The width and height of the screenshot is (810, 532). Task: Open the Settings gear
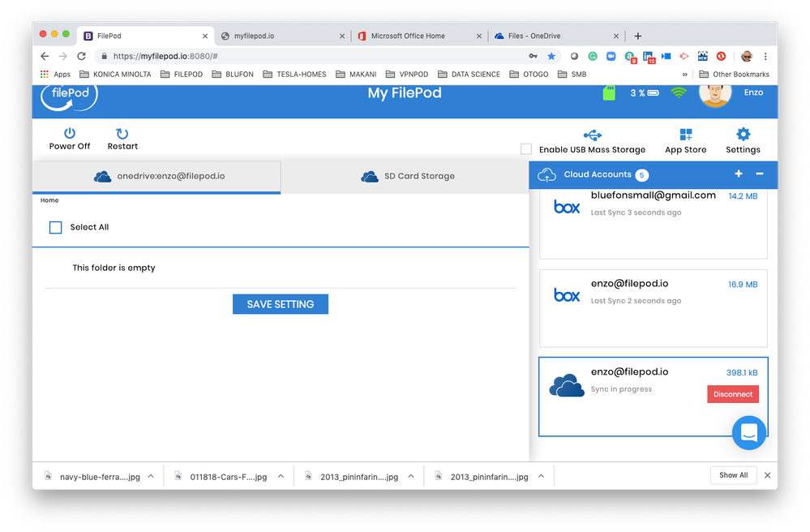(743, 135)
